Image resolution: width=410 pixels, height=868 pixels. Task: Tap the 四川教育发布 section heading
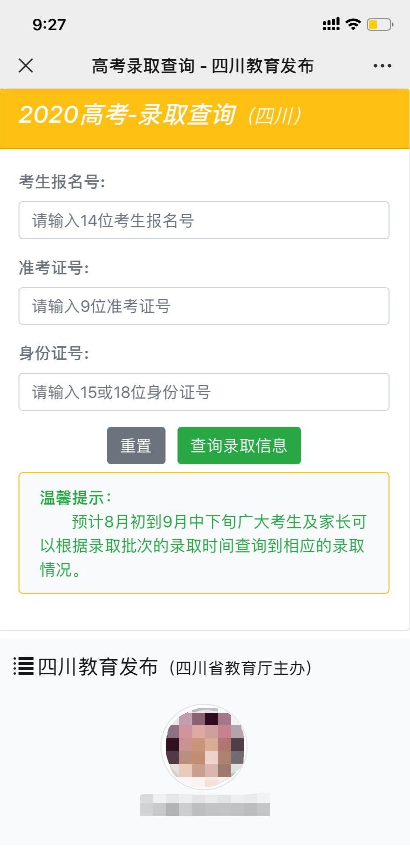[98, 667]
